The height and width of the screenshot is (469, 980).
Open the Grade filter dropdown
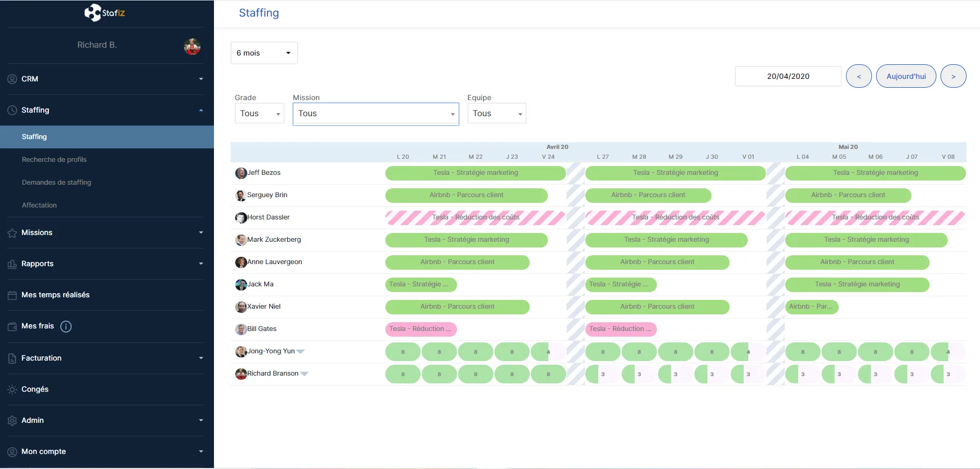[x=259, y=114]
